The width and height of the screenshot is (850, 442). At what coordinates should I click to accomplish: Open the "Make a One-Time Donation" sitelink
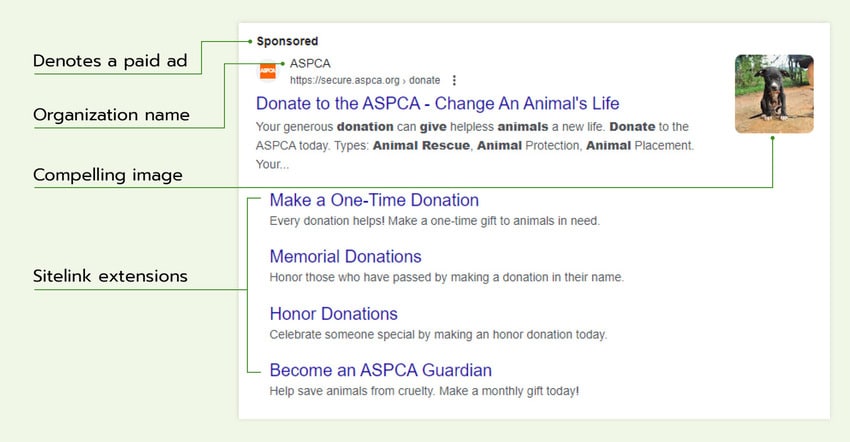point(374,200)
